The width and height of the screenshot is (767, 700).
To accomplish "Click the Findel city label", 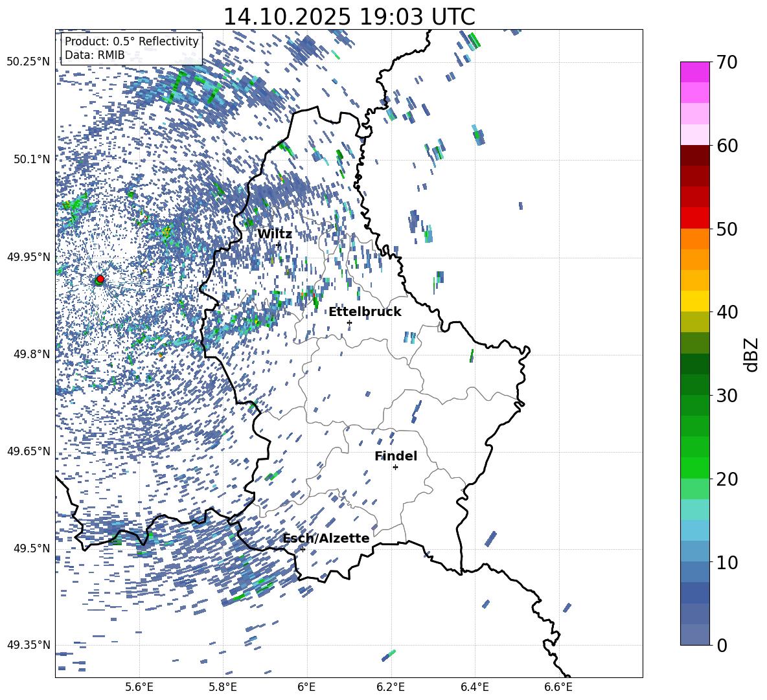I will coord(396,456).
